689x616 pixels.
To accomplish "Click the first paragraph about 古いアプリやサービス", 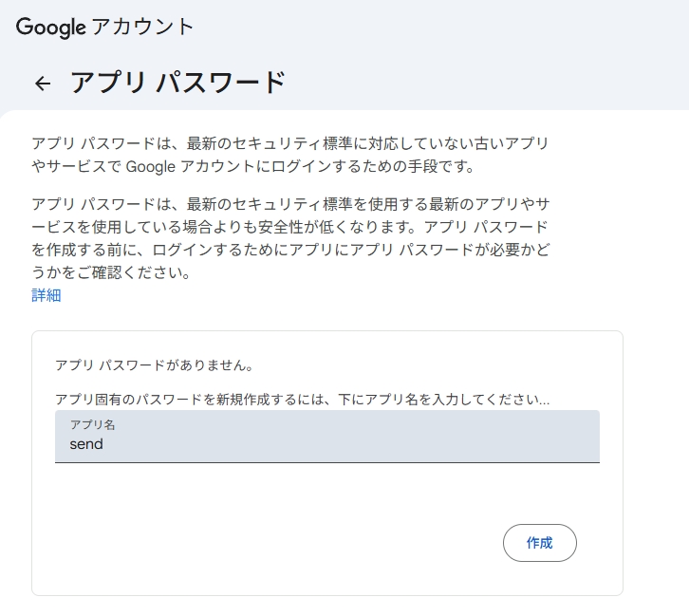I will coord(289,155).
